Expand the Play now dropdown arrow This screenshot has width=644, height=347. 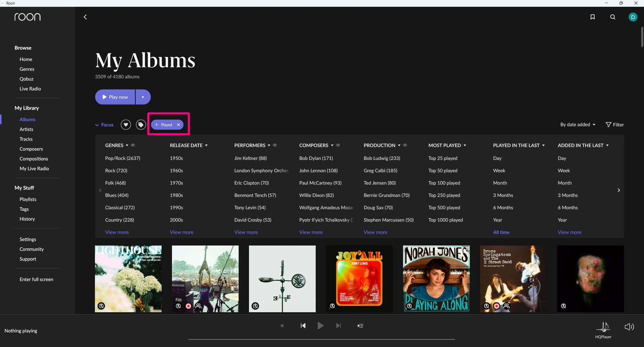(143, 97)
